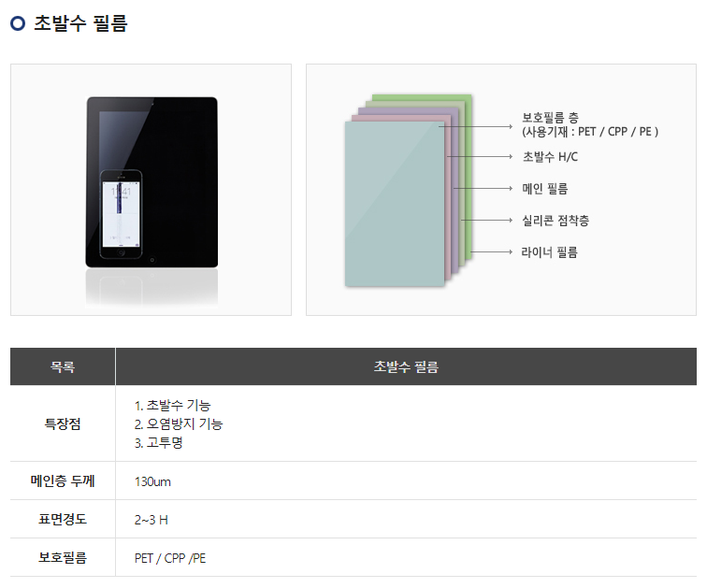Click the 130um thickness value

152,481
